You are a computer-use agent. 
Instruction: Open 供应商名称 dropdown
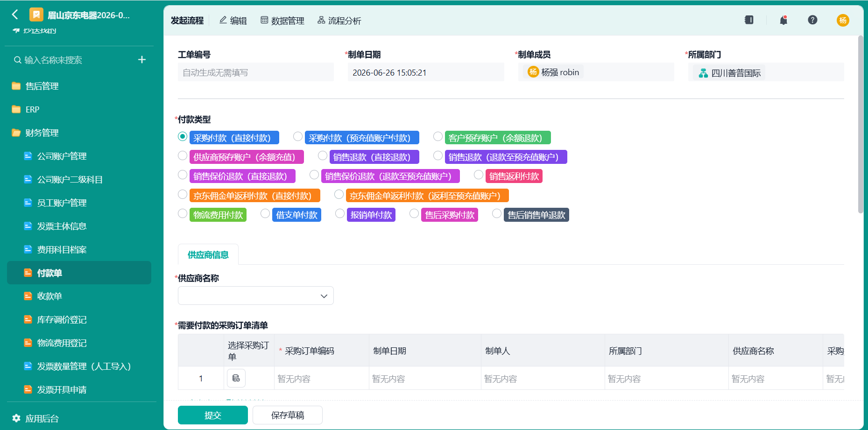[x=256, y=296]
